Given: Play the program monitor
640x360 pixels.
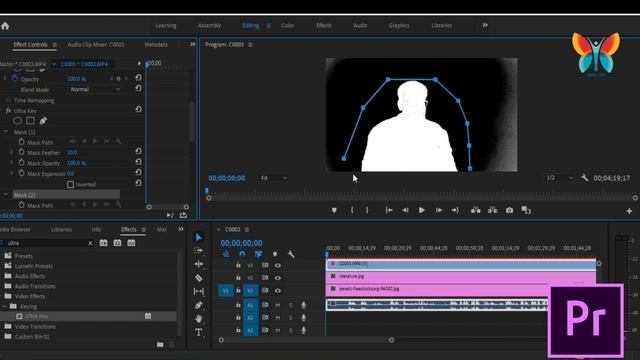Looking at the screenshot, I should [422, 210].
